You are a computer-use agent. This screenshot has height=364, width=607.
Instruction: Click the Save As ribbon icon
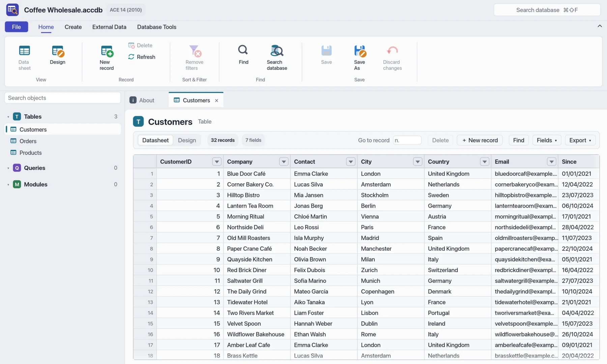coord(360,51)
